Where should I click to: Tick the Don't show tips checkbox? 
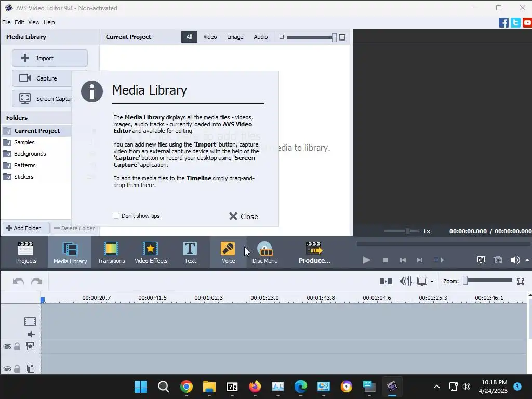[116, 216]
